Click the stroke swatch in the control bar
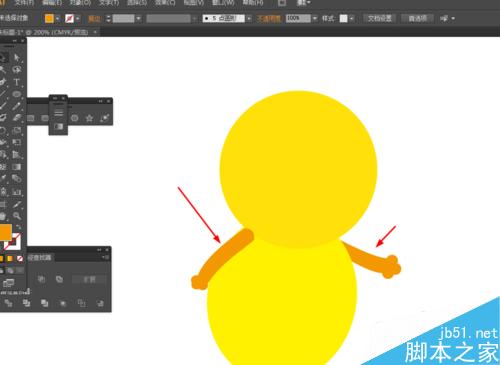Screen dimensions: 500x365 point(70,18)
